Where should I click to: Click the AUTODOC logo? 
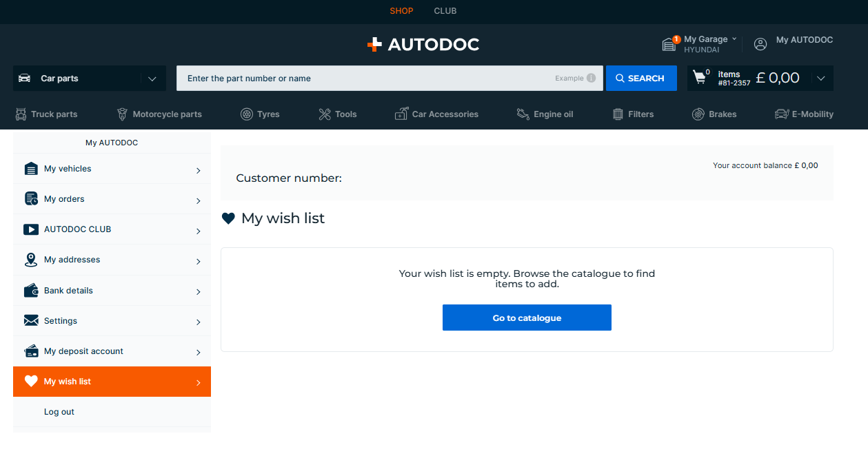423,45
